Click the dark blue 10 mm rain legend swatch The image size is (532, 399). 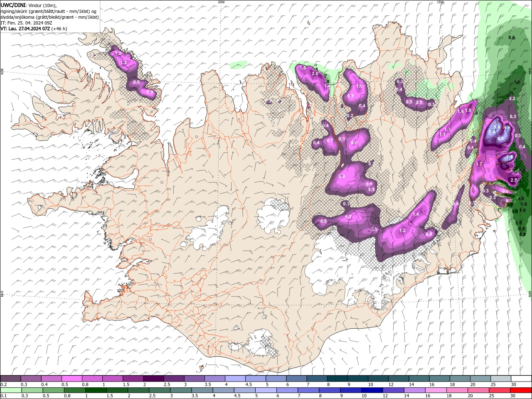click(x=371, y=390)
